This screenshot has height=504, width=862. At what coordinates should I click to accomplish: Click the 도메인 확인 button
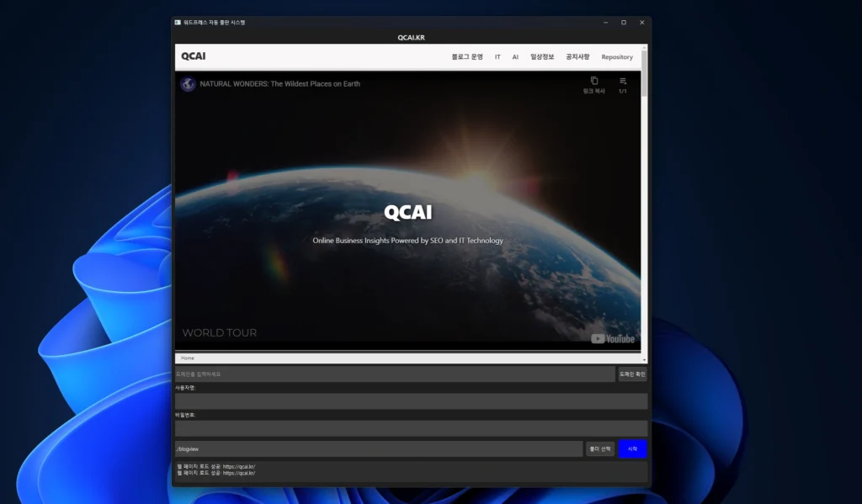[x=632, y=374]
